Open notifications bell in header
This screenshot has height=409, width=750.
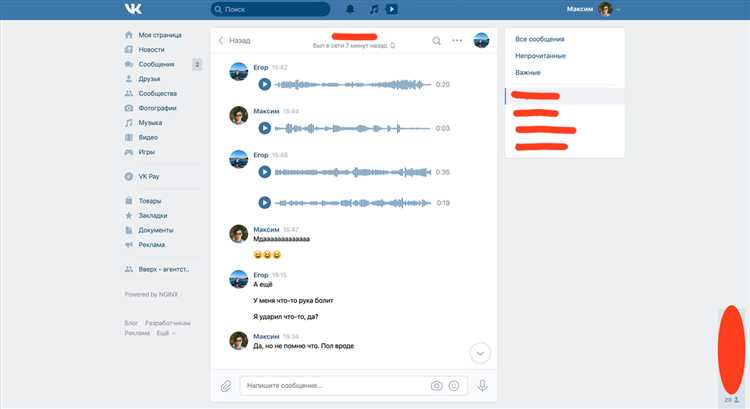tap(350, 9)
